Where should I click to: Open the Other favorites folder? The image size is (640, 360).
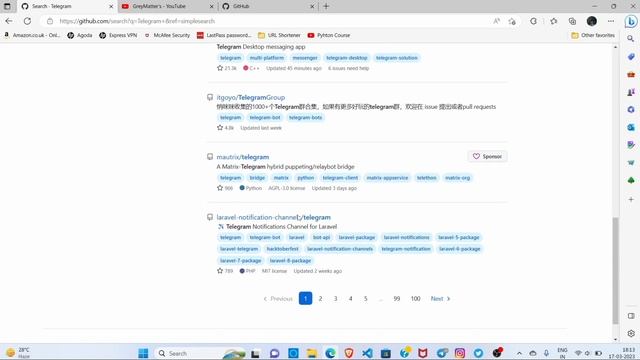[x=593, y=35]
